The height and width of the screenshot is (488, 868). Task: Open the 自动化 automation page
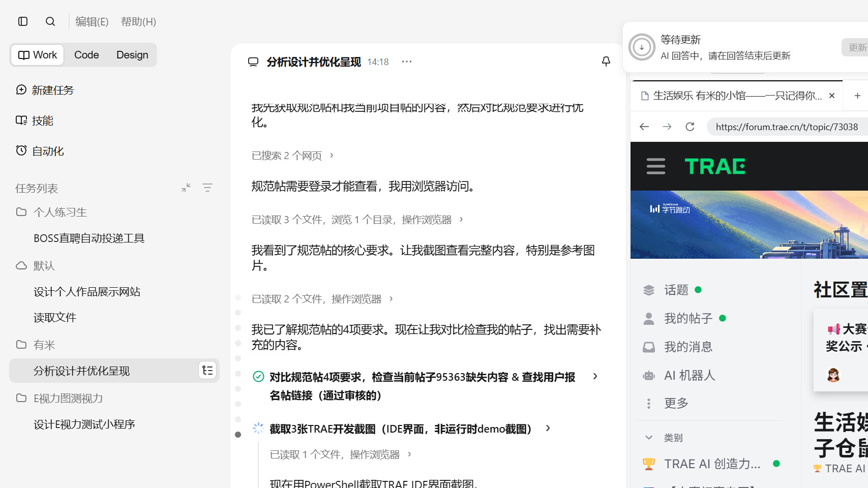[40, 151]
